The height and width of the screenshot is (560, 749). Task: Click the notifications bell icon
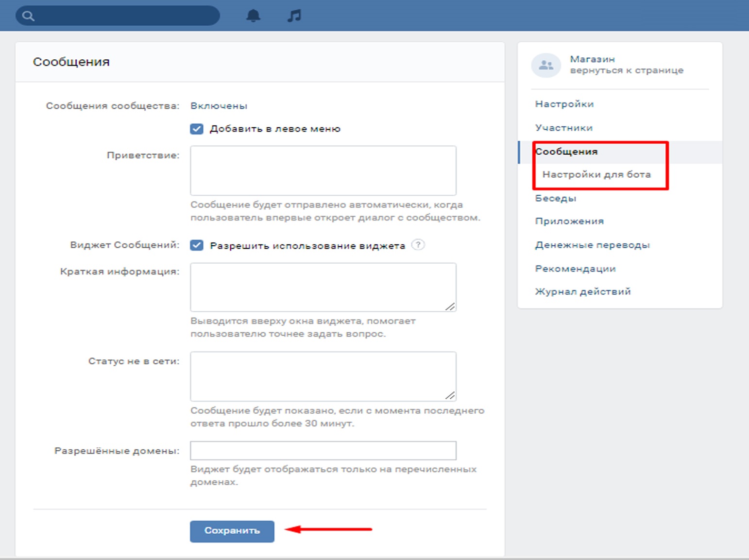[x=253, y=16]
